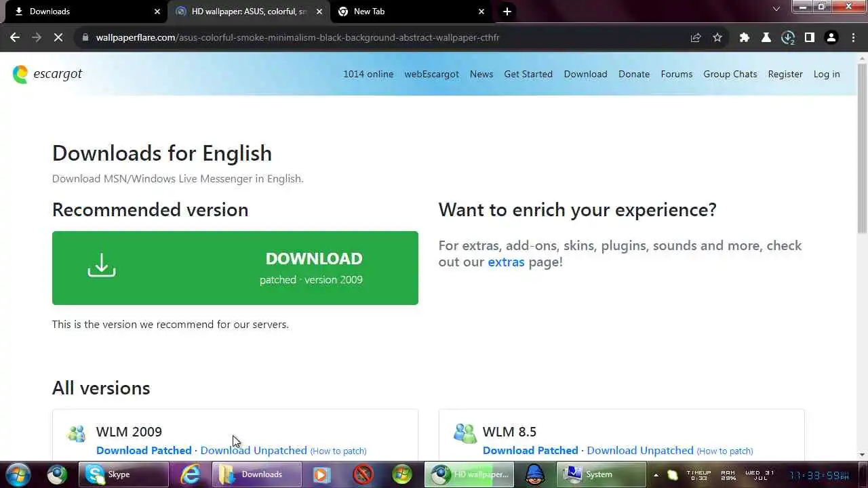
Task: Close the New Tab tab
Action: point(481,12)
